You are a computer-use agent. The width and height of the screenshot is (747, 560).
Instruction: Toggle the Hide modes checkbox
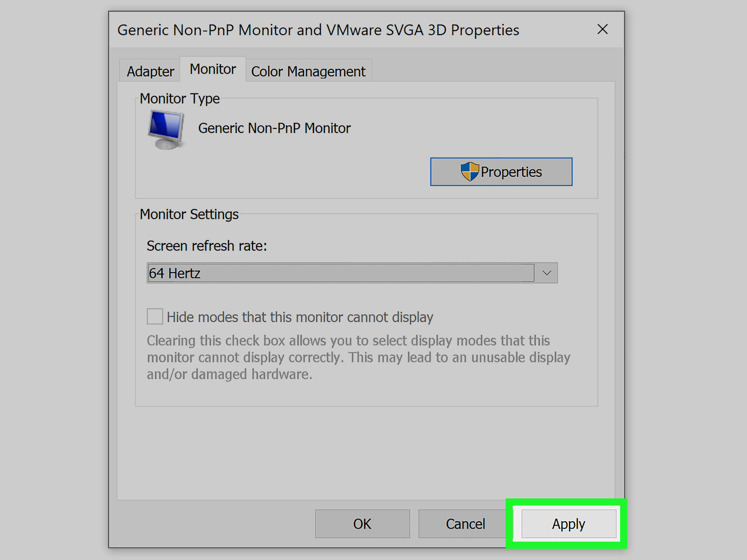point(155,317)
